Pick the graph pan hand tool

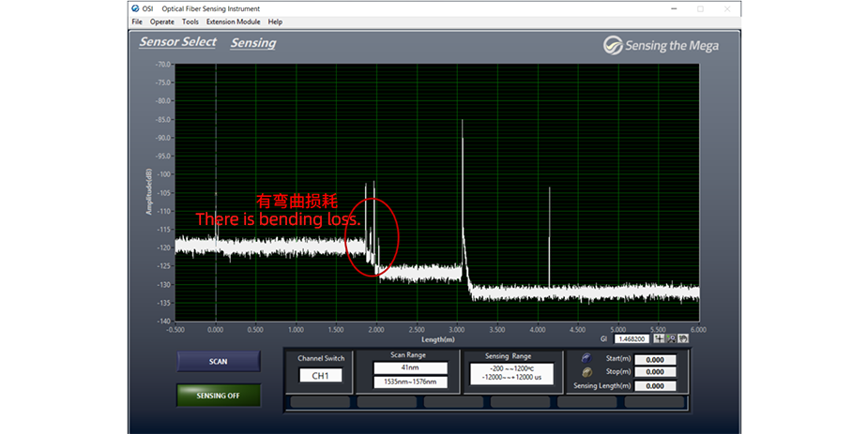[x=684, y=338]
